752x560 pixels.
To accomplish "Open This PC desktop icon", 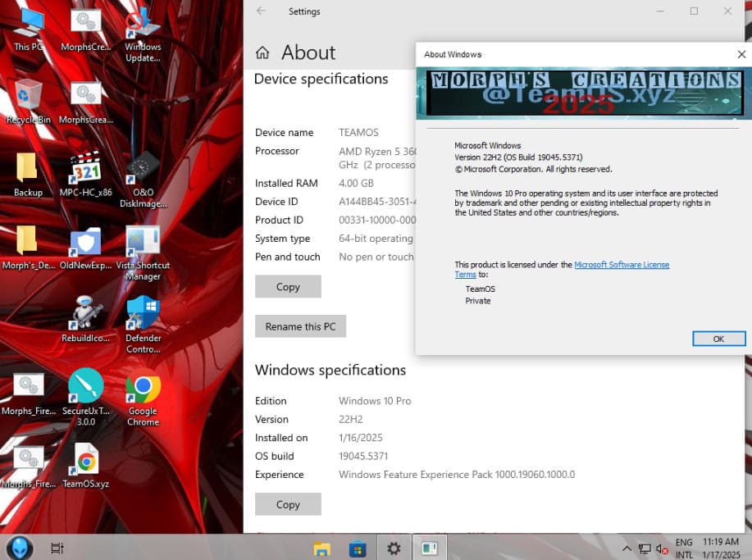I will point(28,29).
